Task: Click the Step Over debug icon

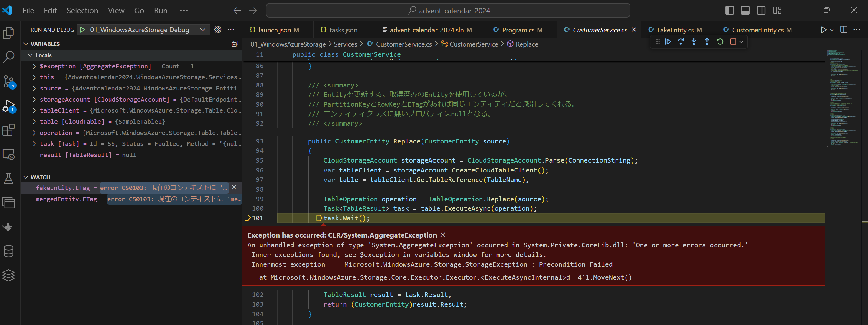Action: pyautogui.click(x=681, y=42)
